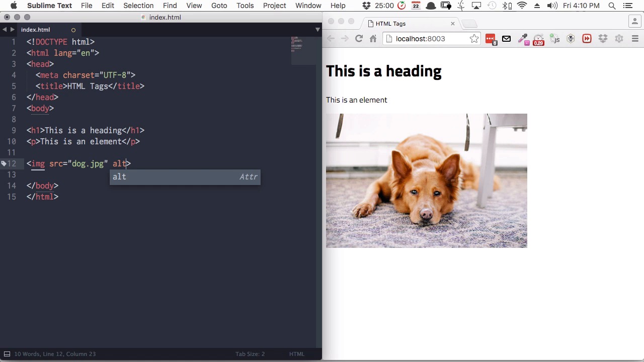Click line number 9 in the gutter
The image size is (644, 362).
(x=14, y=130)
